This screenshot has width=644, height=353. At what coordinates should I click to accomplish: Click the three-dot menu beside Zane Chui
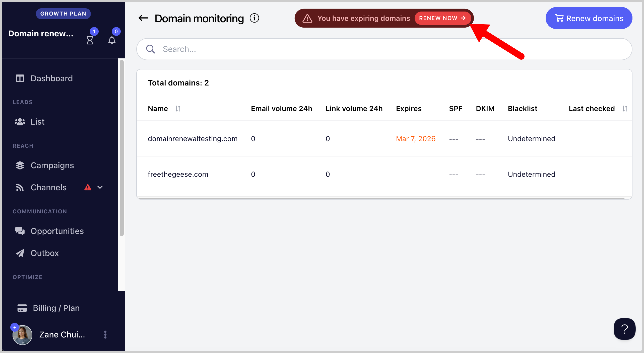[x=105, y=334]
